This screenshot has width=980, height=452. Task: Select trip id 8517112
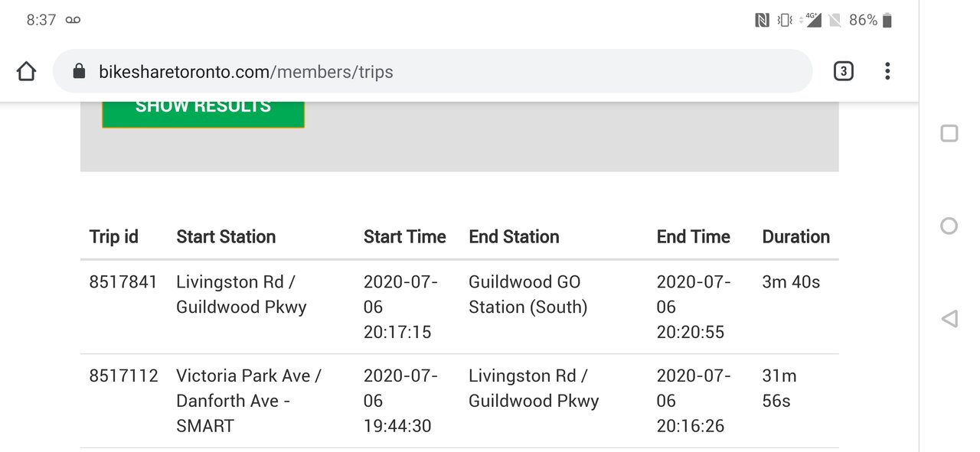point(123,376)
